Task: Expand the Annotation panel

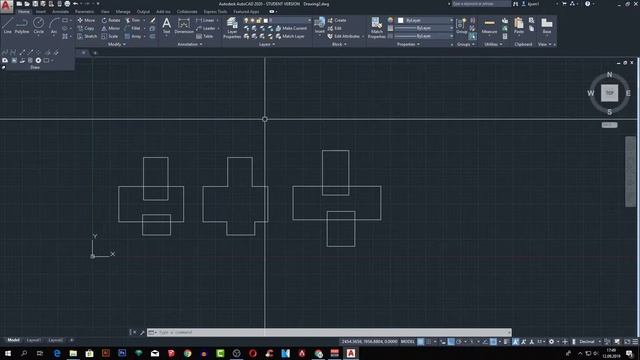Action: (x=189, y=44)
